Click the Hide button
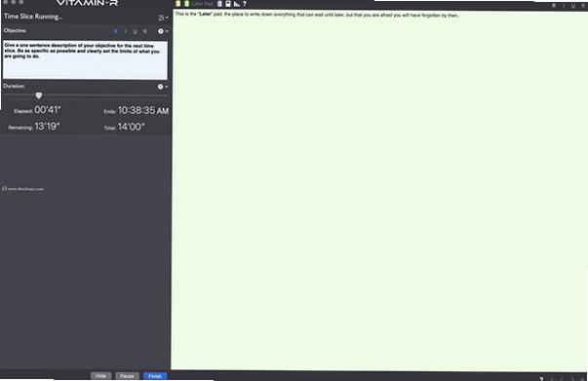Image resolution: width=588 pixels, height=381 pixels. point(100,376)
